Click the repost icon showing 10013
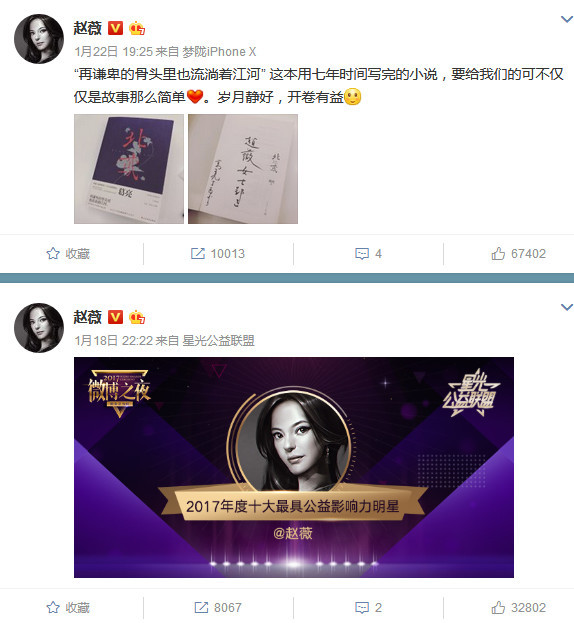The height and width of the screenshot is (623, 574). click(x=197, y=253)
